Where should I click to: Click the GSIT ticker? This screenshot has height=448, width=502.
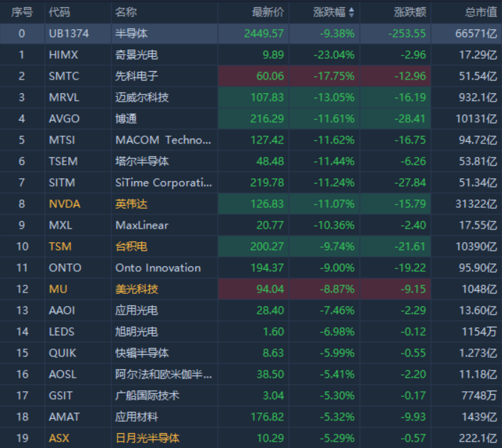(60, 395)
